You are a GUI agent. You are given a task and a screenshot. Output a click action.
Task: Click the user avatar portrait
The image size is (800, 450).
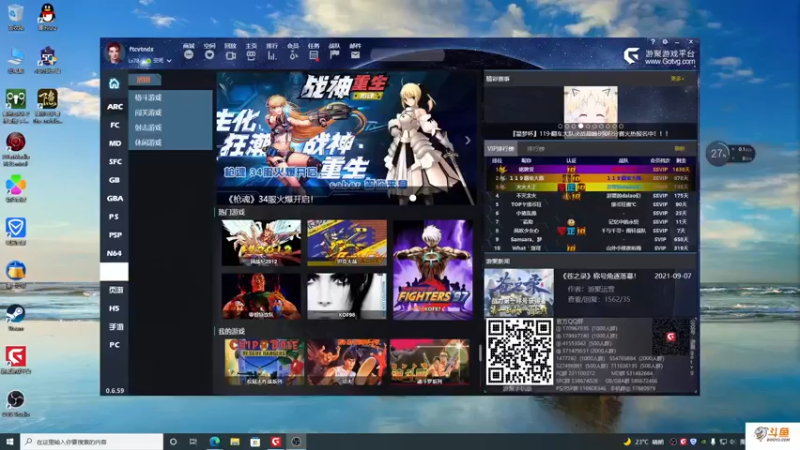(114, 53)
